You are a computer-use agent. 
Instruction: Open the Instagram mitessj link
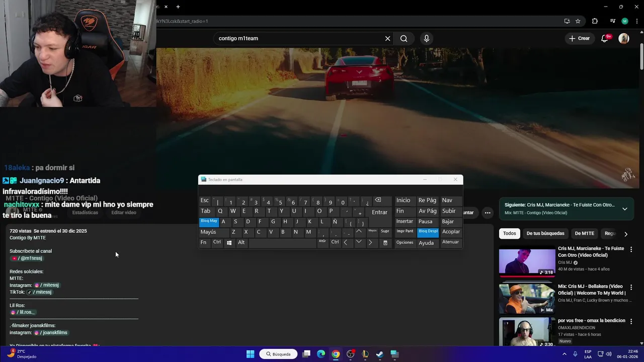46,285
